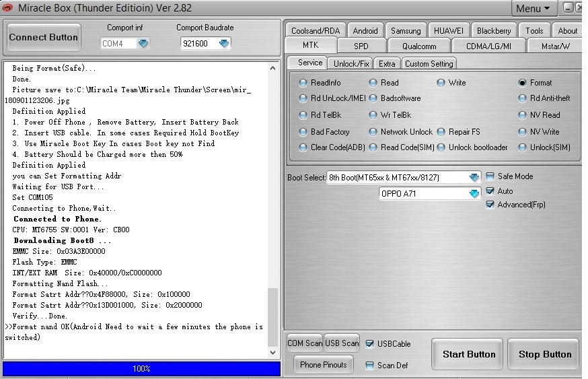Select the Qualcomm tab
The height and width of the screenshot is (379, 588).
point(419,46)
